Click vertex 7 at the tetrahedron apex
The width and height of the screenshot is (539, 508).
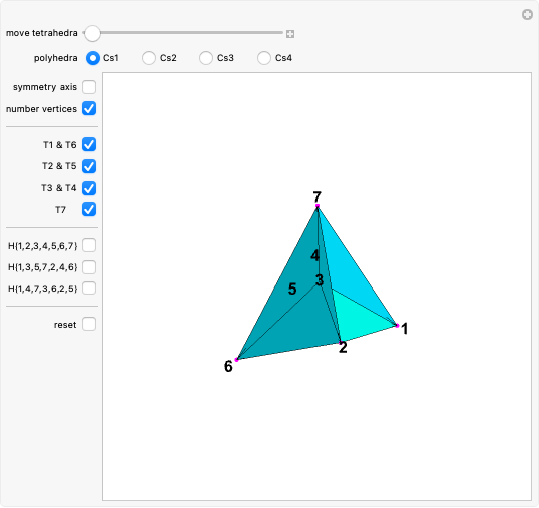(x=317, y=206)
